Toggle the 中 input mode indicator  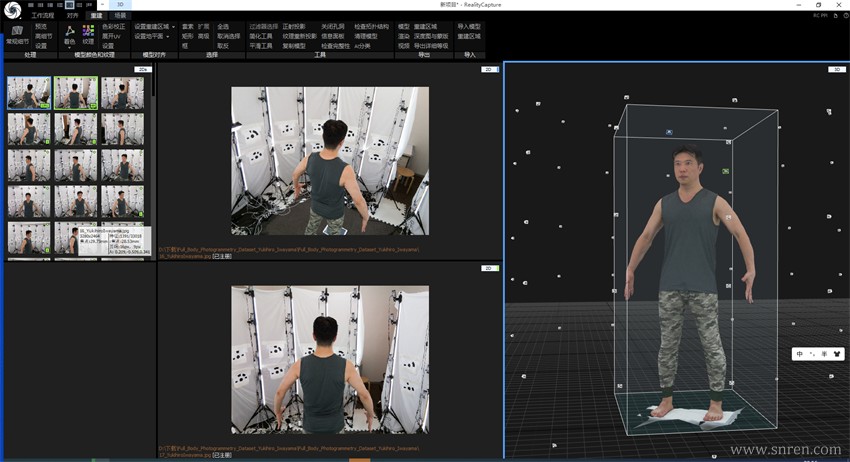[799, 354]
